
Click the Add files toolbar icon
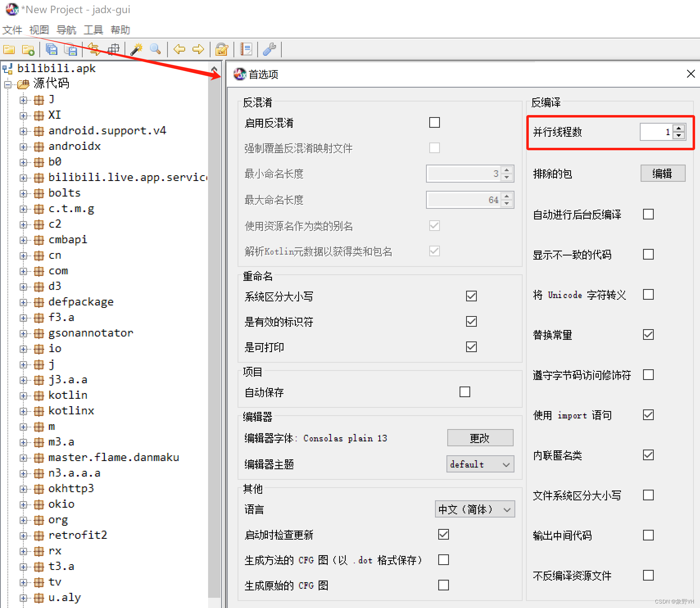(28, 50)
